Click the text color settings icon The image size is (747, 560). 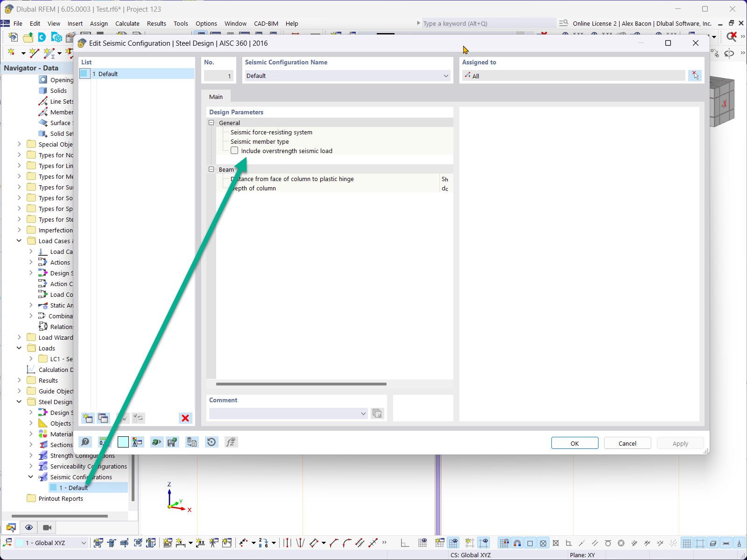(x=138, y=442)
